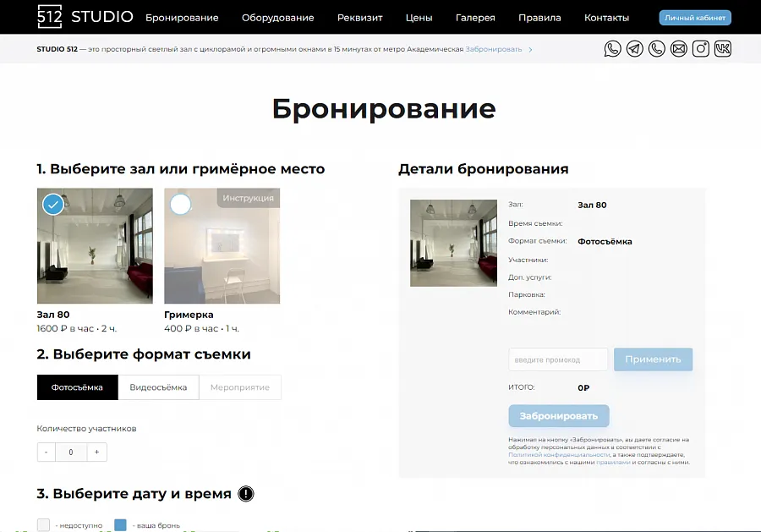Decrease participant count with minus button
Screen dimensions: 761x532
click(47, 452)
